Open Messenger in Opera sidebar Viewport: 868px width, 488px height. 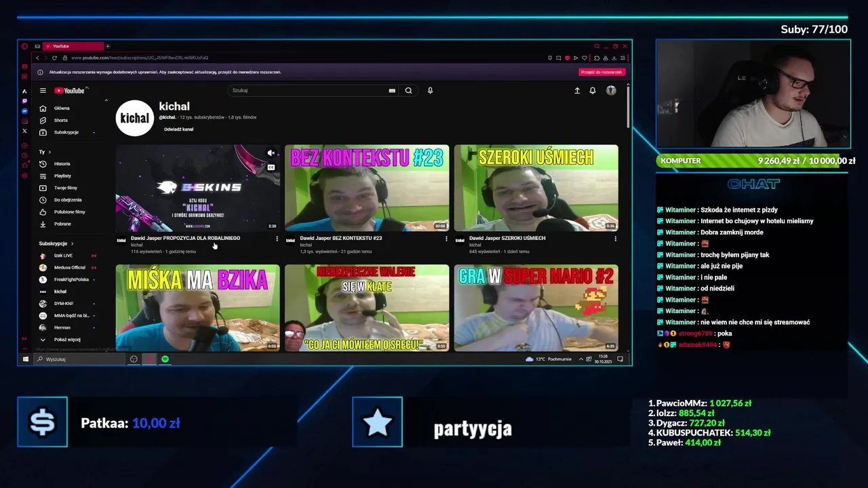tap(24, 111)
